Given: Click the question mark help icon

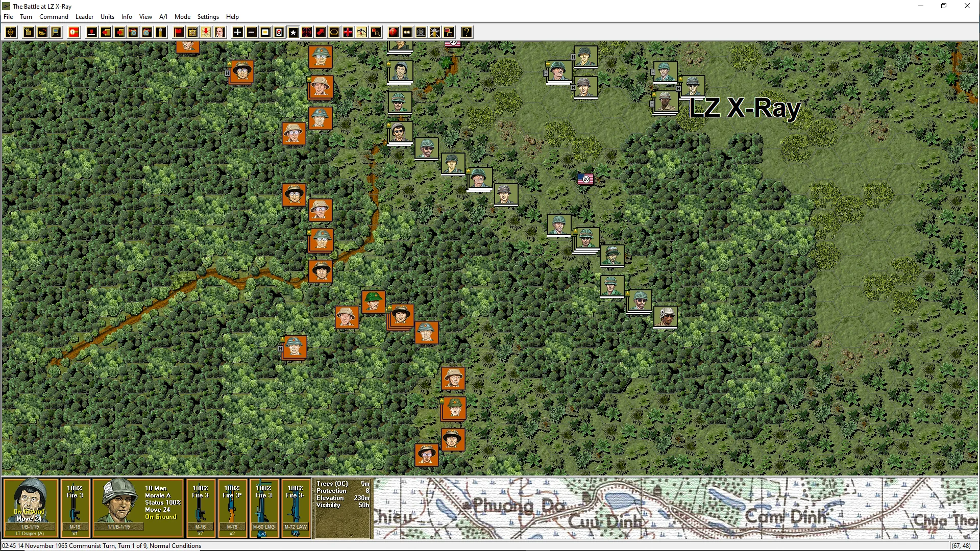Looking at the screenshot, I should (467, 33).
